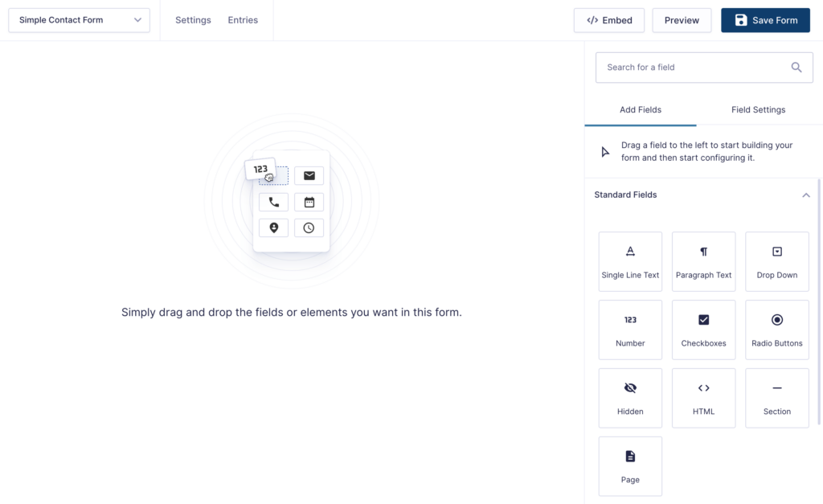Viewport: 823px width, 504px height.
Task: Focus the Search for a field input
Action: point(691,68)
